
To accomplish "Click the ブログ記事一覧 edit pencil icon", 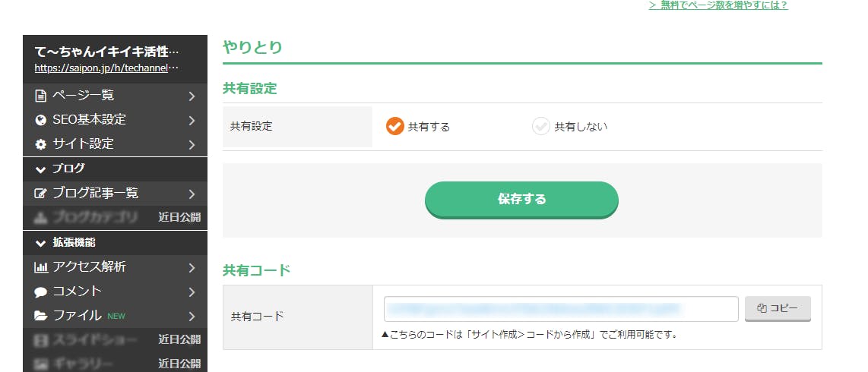I will (41, 194).
